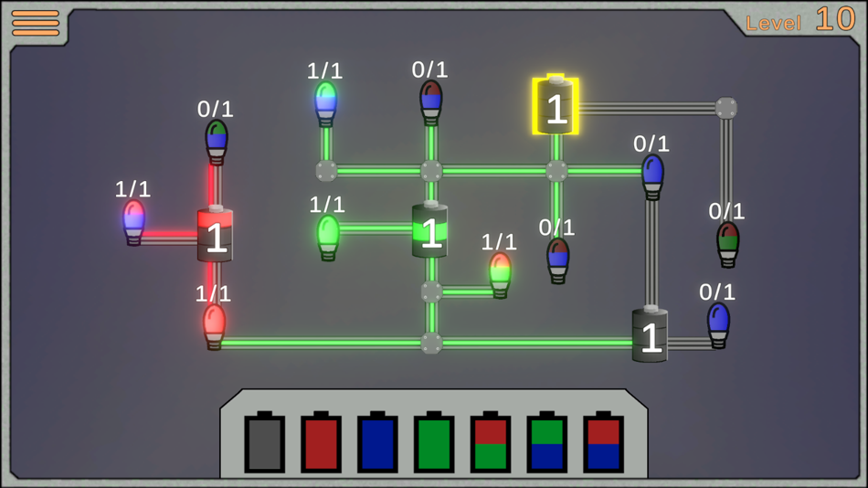Click the unlit red-green bulb on far right
The width and height of the screenshot is (868, 488).
coord(728,244)
